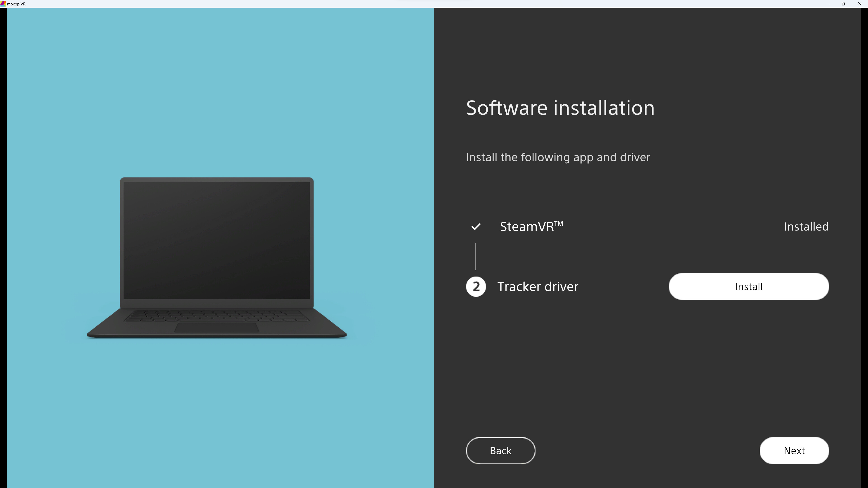Open the step connector between SteamVR and Tracker driver
Screen dimensions: 868x488
point(475,256)
